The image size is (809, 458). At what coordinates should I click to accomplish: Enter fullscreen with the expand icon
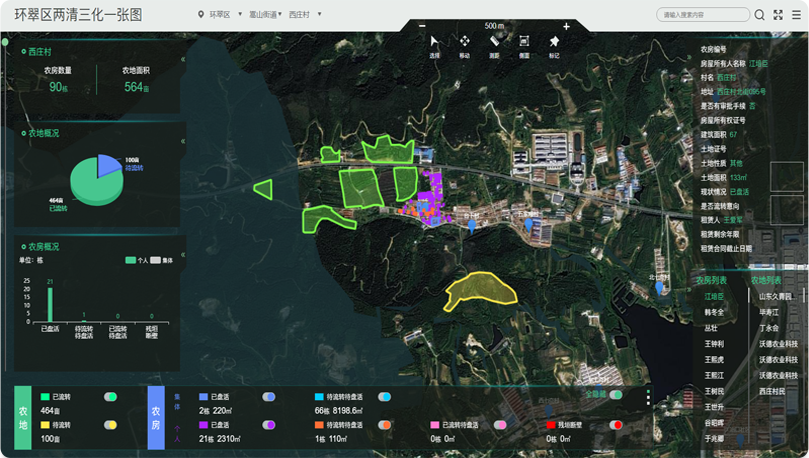(778, 15)
